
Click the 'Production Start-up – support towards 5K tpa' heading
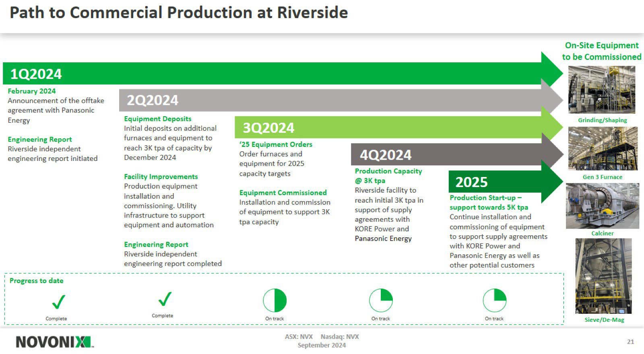[x=489, y=202]
